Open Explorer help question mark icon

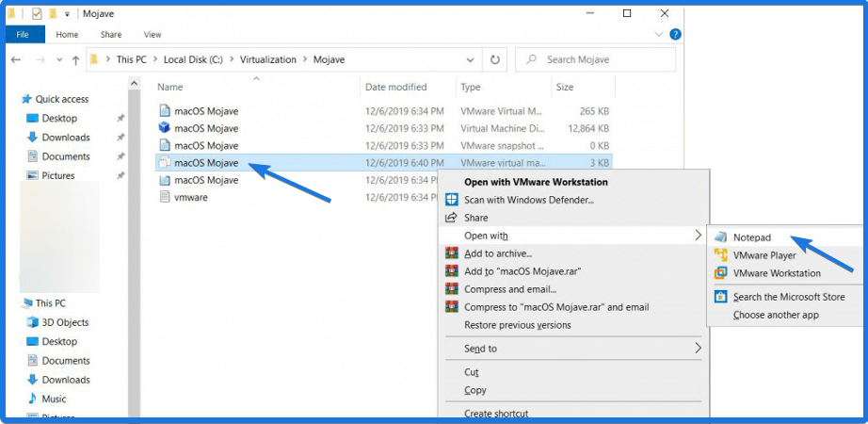(675, 34)
